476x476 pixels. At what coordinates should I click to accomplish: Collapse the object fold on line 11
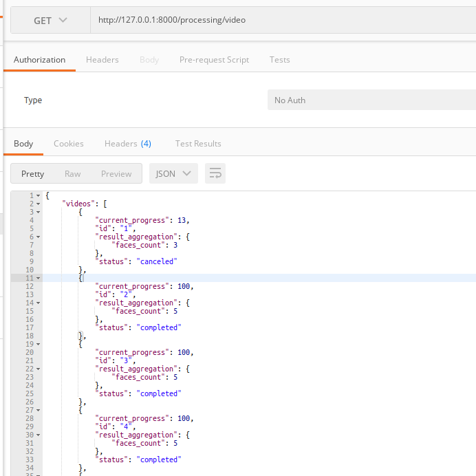[x=39, y=278]
